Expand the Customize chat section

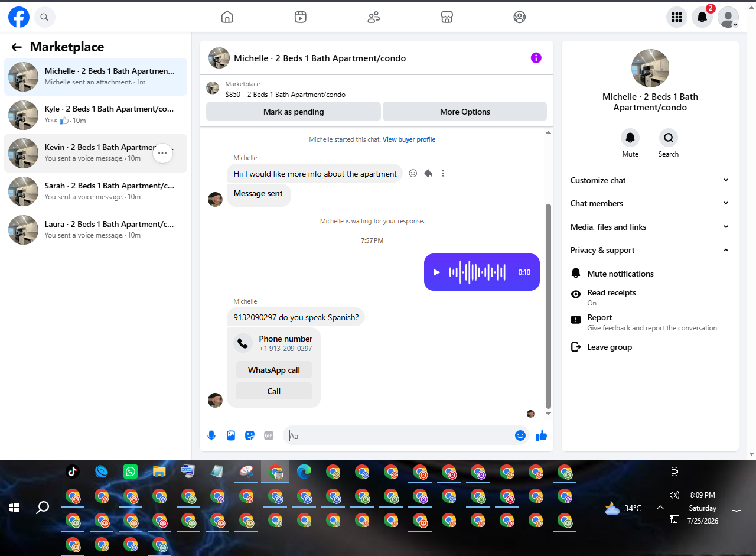pyautogui.click(x=650, y=180)
